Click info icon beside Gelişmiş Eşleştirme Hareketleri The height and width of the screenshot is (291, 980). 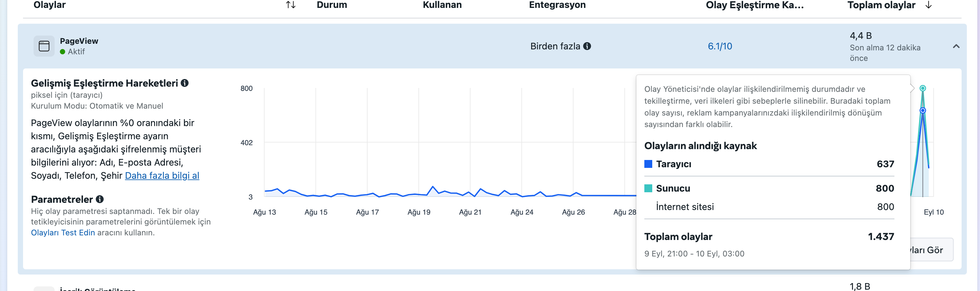[185, 83]
